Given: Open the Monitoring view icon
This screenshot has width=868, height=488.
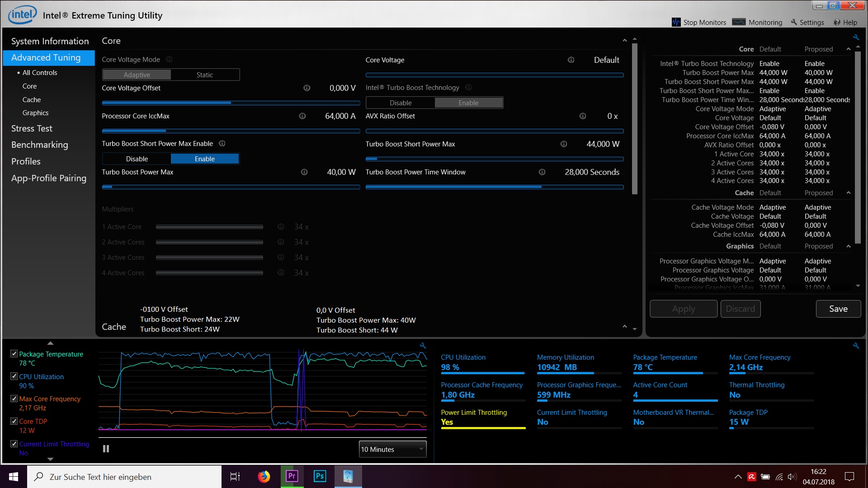Looking at the screenshot, I should click(739, 22).
